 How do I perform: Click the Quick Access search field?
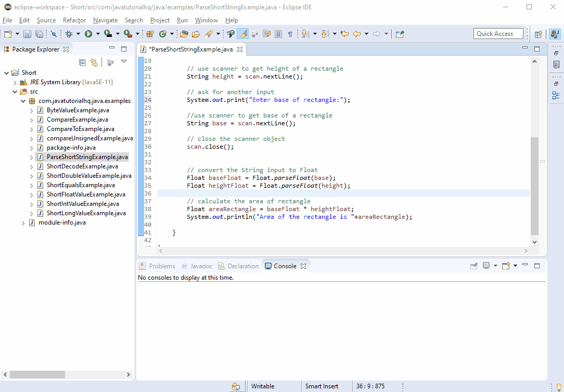coord(498,34)
